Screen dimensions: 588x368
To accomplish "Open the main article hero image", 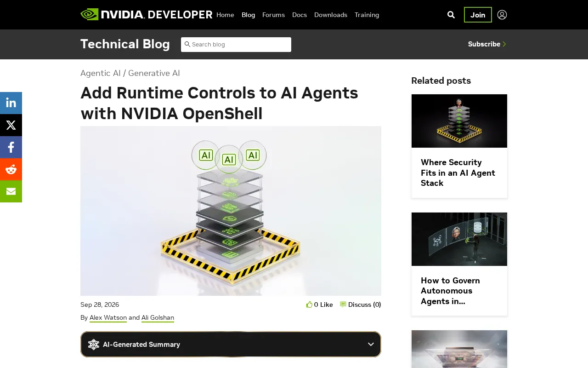I will [231, 211].
